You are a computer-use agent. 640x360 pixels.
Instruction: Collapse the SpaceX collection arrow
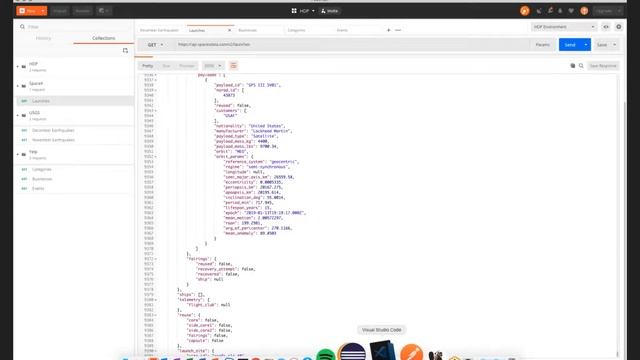pos(18,86)
